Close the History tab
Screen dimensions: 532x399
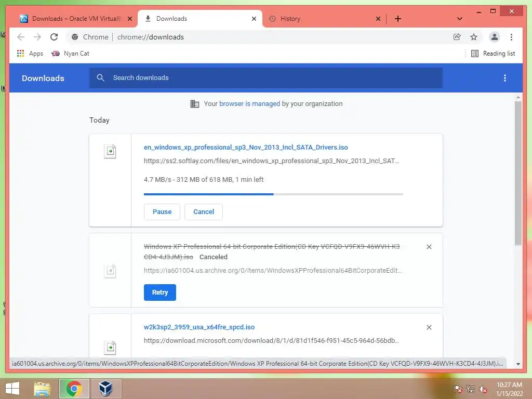coord(378,19)
